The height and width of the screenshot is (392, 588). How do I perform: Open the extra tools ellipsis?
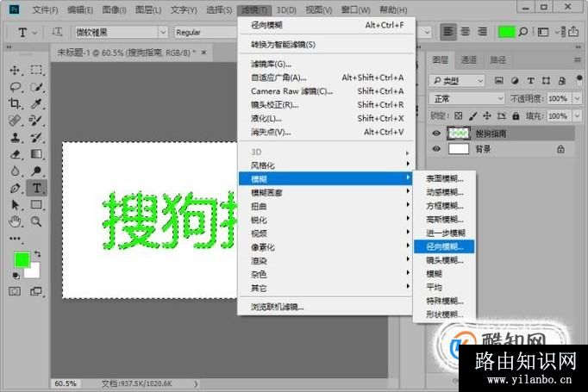[15, 239]
